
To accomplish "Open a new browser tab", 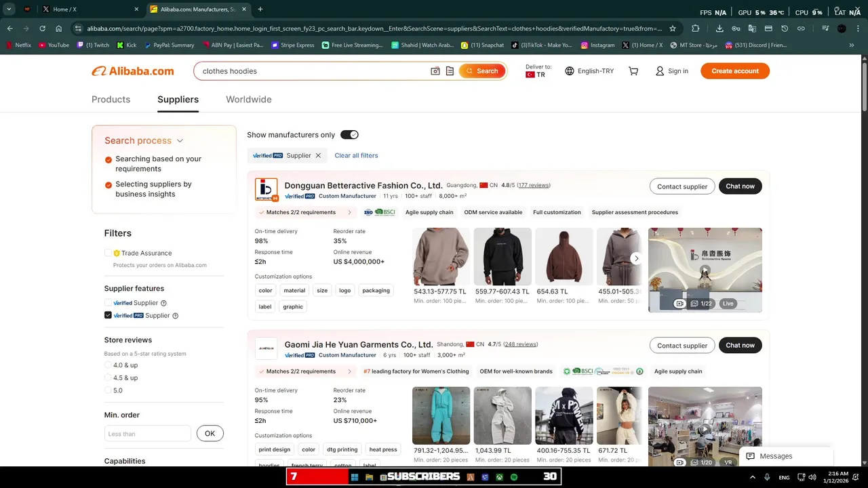I will pos(260,9).
